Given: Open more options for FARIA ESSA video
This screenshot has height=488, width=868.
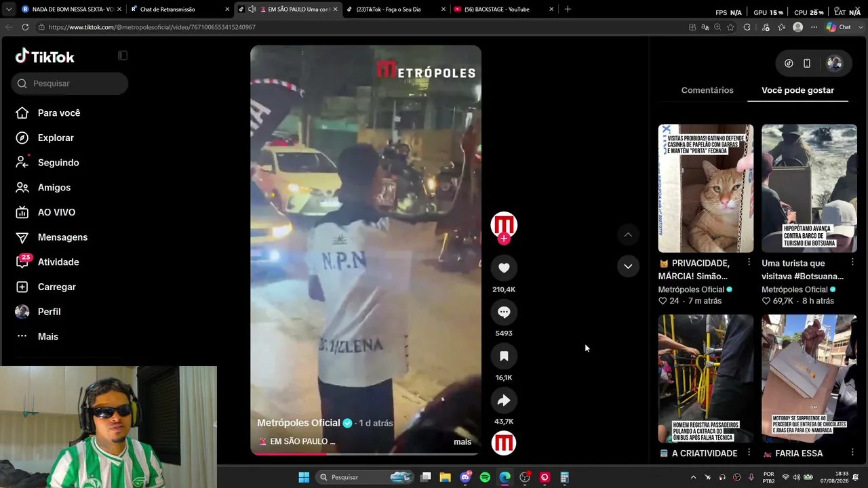Looking at the screenshot, I should tap(852, 452).
